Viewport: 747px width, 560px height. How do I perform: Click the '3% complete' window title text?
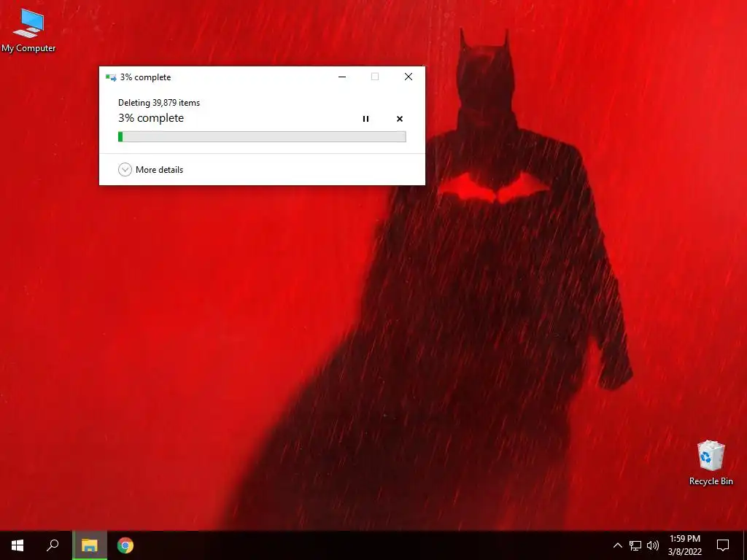coord(145,77)
